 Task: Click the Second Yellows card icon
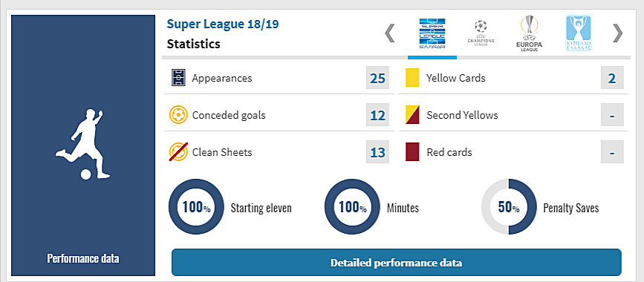[x=412, y=115]
